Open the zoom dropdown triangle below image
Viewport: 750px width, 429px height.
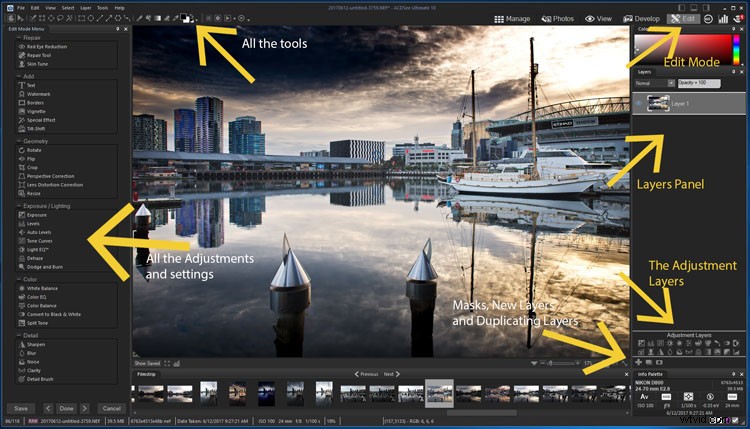click(x=534, y=363)
